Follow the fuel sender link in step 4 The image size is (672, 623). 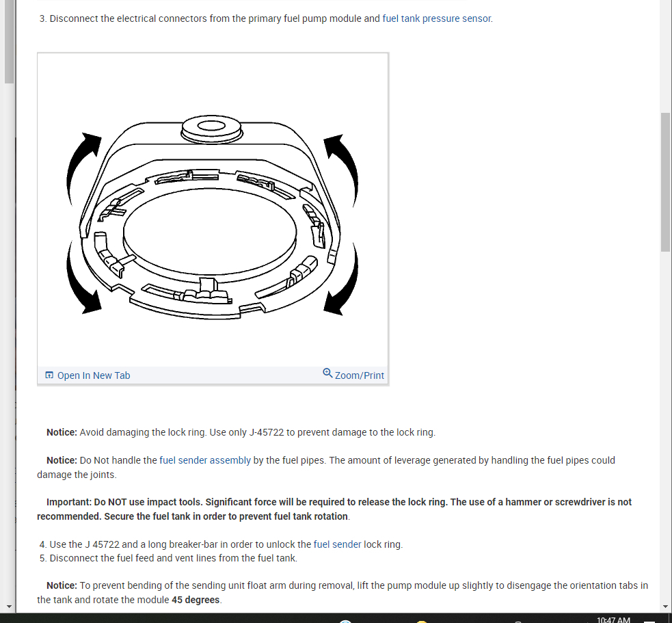pos(337,544)
